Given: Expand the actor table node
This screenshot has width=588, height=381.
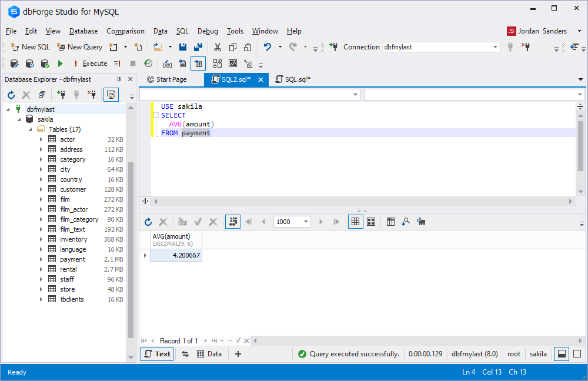Looking at the screenshot, I should (41, 139).
